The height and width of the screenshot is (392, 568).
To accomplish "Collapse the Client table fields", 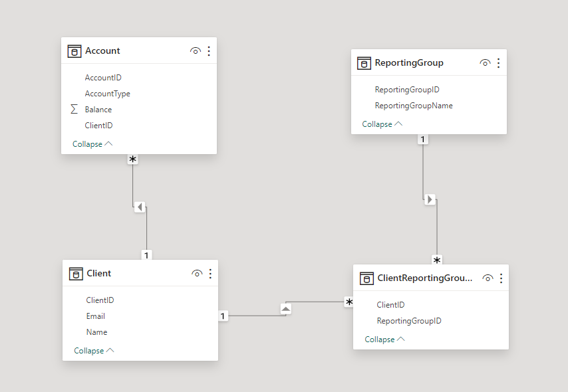I will 94,351.
